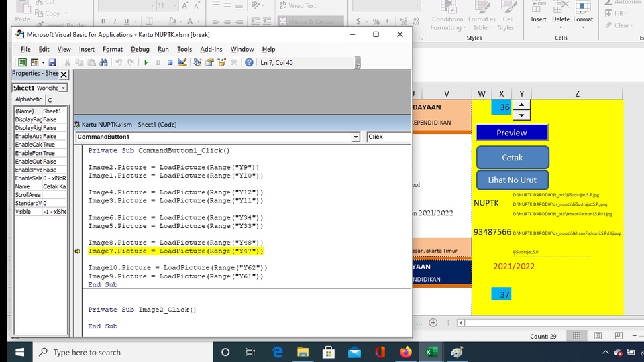Open the Sheet1 Worksheet properties object dropdown
Image resolution: width=644 pixels, height=362 pixels.
coord(63,88)
